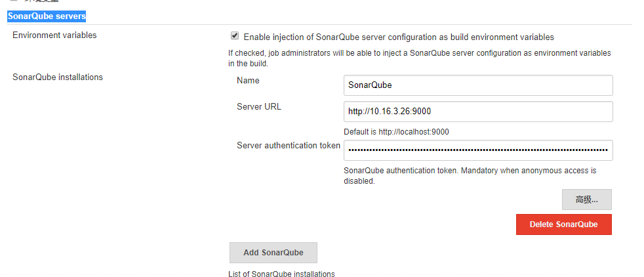Click into the Server URL input field
644x277 pixels.
pos(478,112)
